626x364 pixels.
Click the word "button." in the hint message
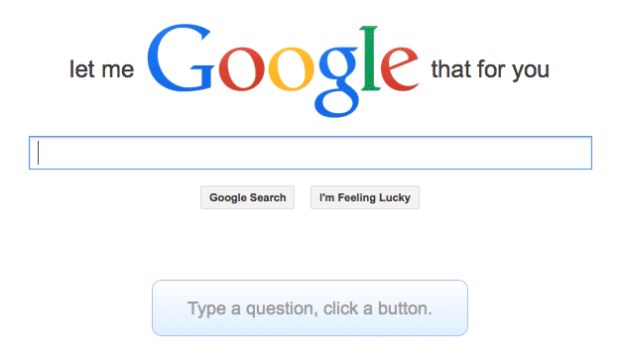pyautogui.click(x=405, y=308)
